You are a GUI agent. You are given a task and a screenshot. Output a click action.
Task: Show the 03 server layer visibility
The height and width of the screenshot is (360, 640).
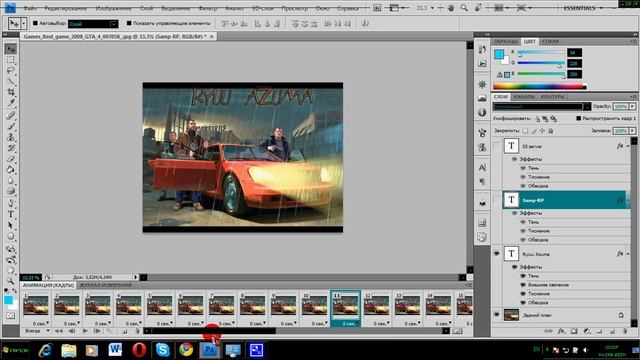pos(497,146)
